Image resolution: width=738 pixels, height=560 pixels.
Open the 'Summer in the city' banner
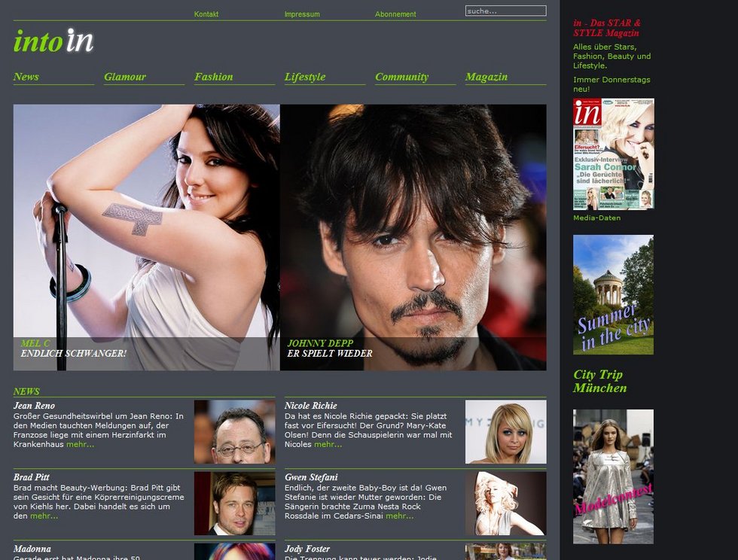613,294
